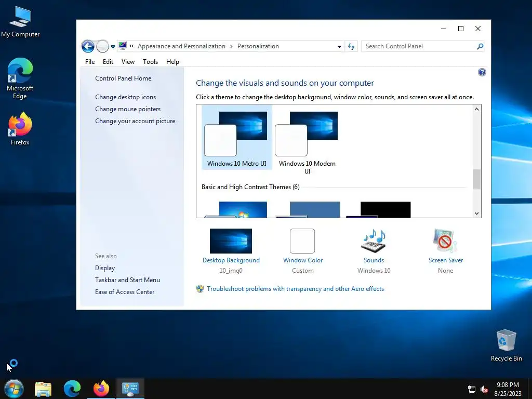Click the Appearance and Personalization breadcrumb

click(181, 46)
